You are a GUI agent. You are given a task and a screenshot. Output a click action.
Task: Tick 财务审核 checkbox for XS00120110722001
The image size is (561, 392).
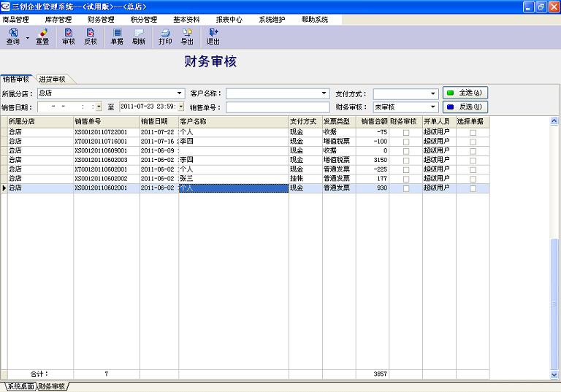click(x=406, y=133)
